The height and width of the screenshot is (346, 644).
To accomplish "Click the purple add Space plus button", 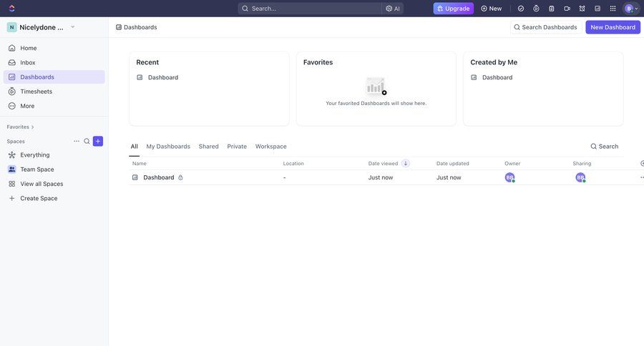I will [98, 142].
